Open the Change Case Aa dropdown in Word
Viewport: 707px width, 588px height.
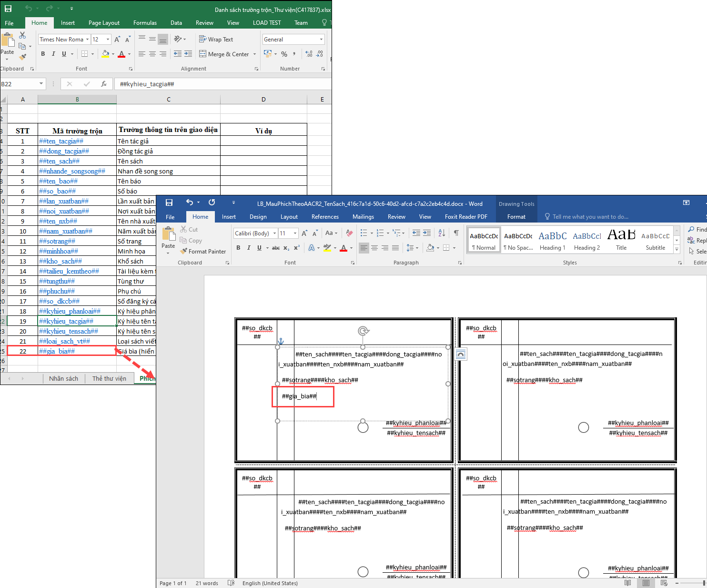click(x=331, y=233)
